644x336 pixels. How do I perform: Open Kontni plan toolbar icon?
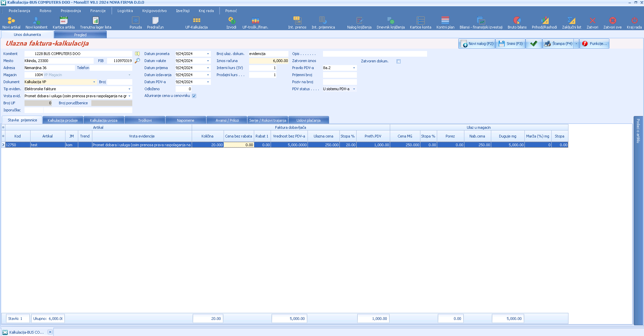446,23
